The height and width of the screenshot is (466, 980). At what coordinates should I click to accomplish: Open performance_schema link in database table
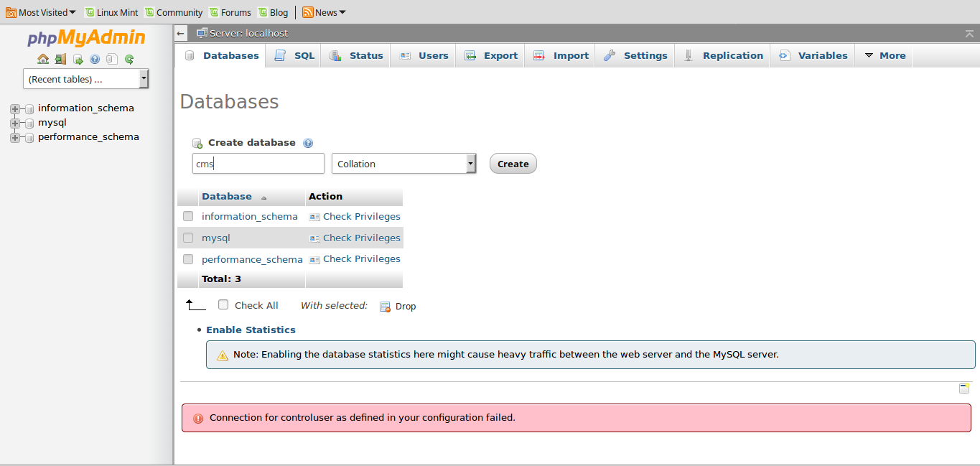[x=252, y=259]
